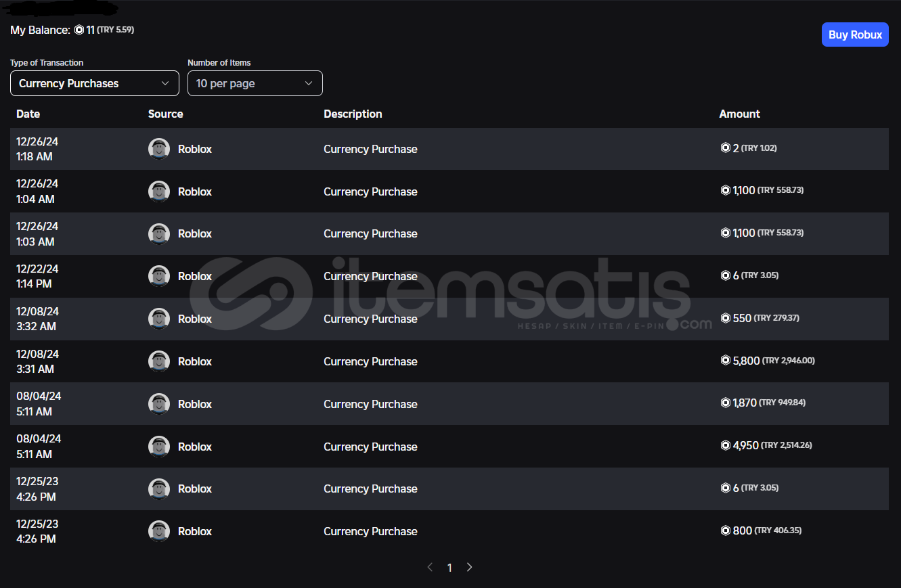The height and width of the screenshot is (588, 901).
Task: Open the Type of Transaction dropdown
Action: [x=95, y=83]
